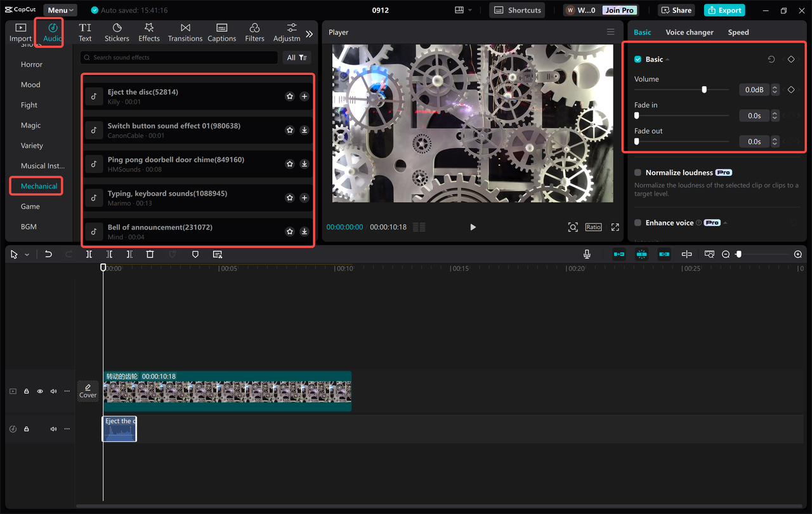This screenshot has width=812, height=514.
Task: Favorite the "Eject the disc" sound effect
Action: coord(290,96)
